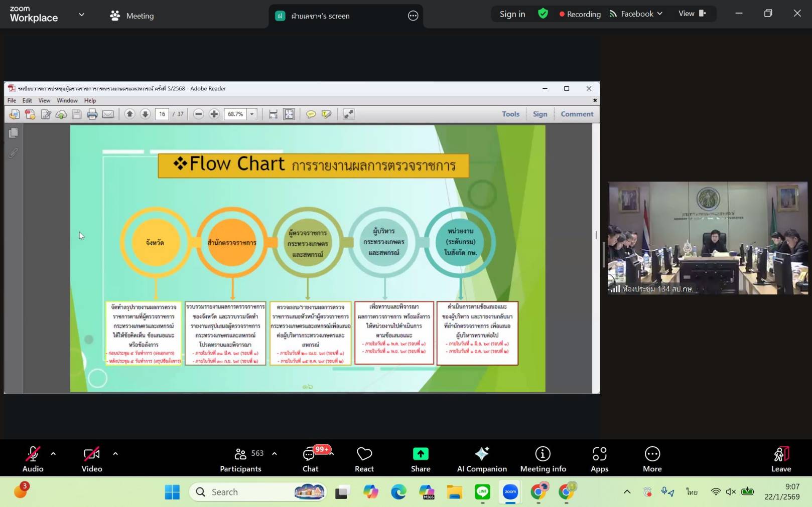Viewport: 812px width, 507px height.
Task: Expand the video options caret
Action: pos(115,454)
